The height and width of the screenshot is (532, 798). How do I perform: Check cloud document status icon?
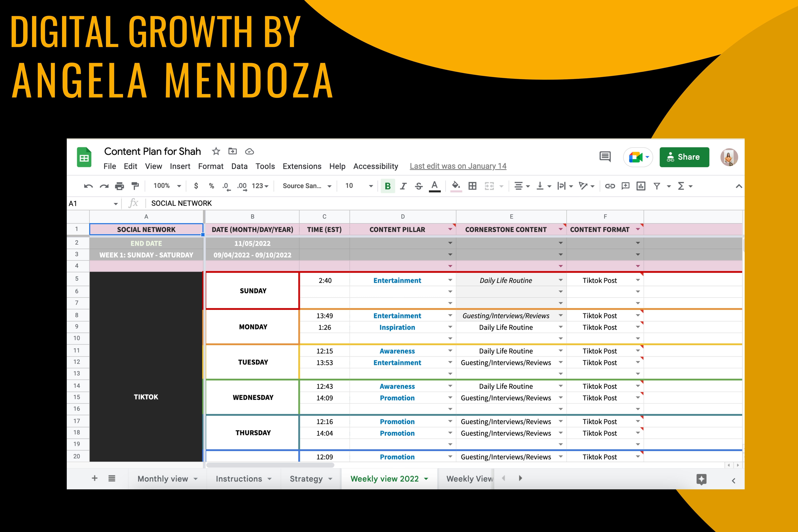tap(250, 152)
